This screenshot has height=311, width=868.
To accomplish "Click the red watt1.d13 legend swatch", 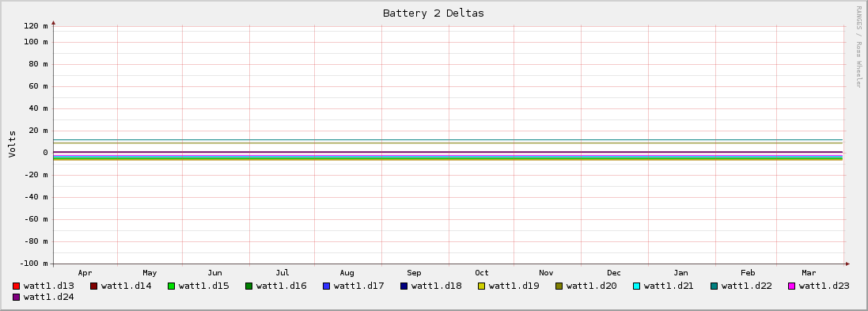I will click(16, 286).
